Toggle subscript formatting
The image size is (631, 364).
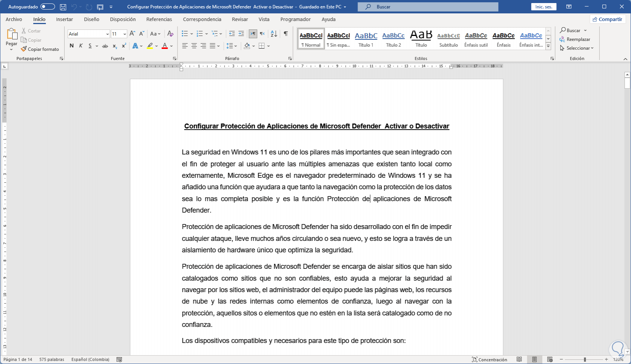pos(115,46)
